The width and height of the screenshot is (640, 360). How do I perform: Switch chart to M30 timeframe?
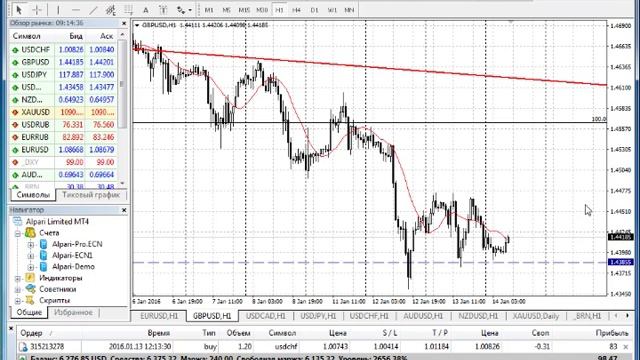(262, 10)
